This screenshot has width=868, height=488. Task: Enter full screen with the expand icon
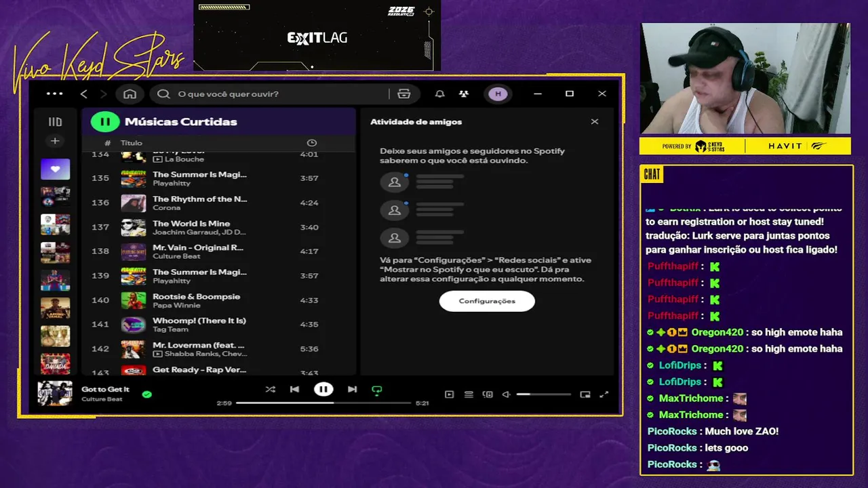click(604, 394)
